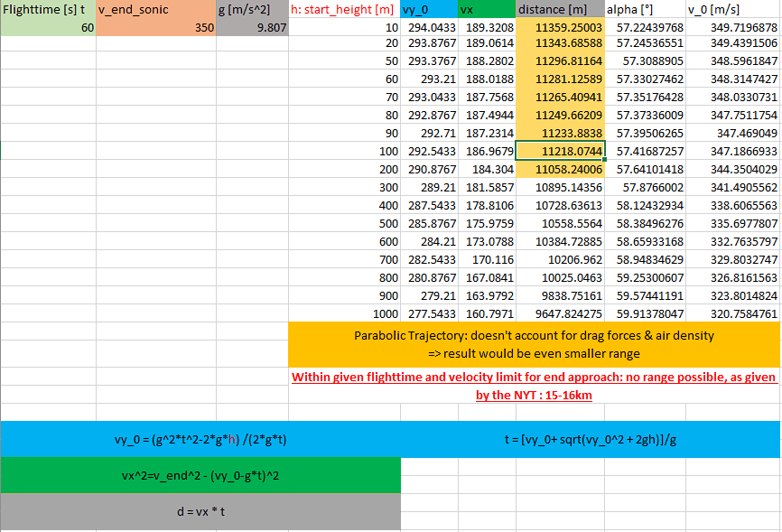Image resolution: width=782 pixels, height=532 pixels.
Task: Select the red h: start_height [m] header
Action: [344, 9]
